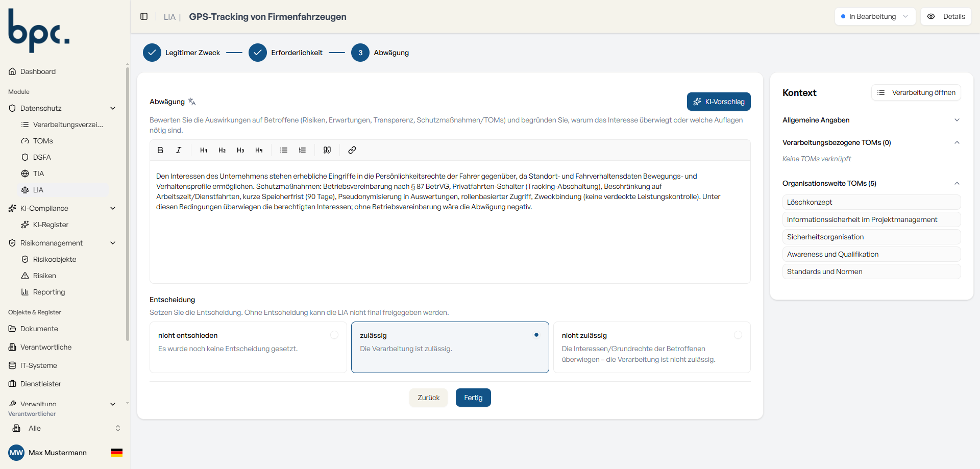The width and height of the screenshot is (980, 469).
Task: Click the Zurück button
Action: [x=428, y=398]
